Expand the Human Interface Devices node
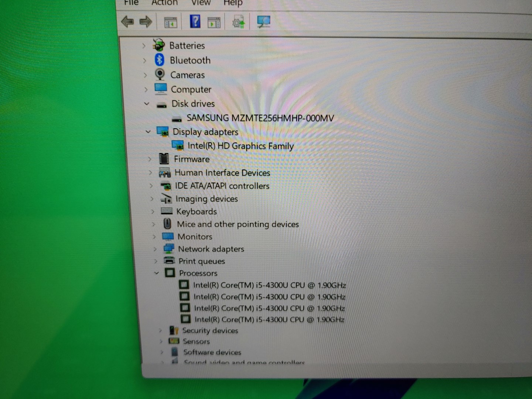 (x=150, y=173)
